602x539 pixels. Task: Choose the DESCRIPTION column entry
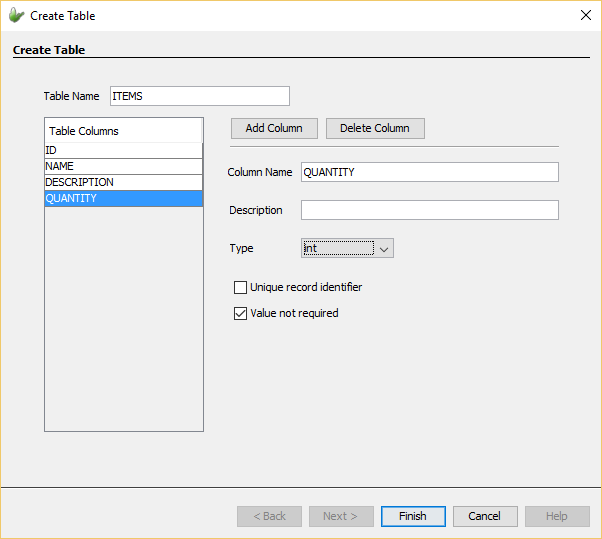(123, 182)
